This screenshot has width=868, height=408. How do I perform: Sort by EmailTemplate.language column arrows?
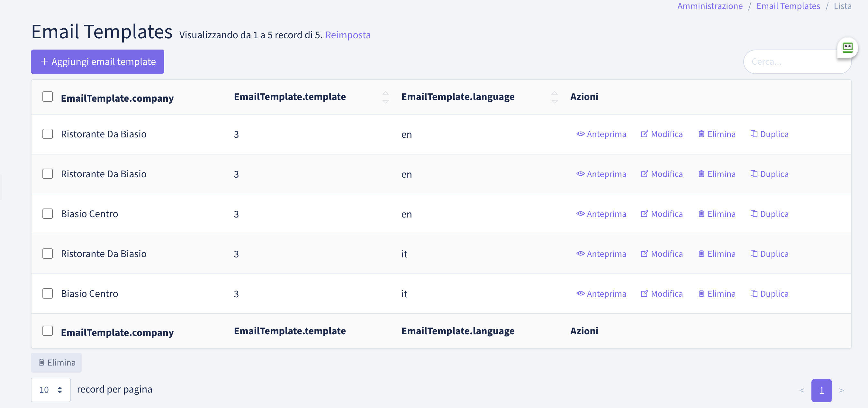coord(554,97)
